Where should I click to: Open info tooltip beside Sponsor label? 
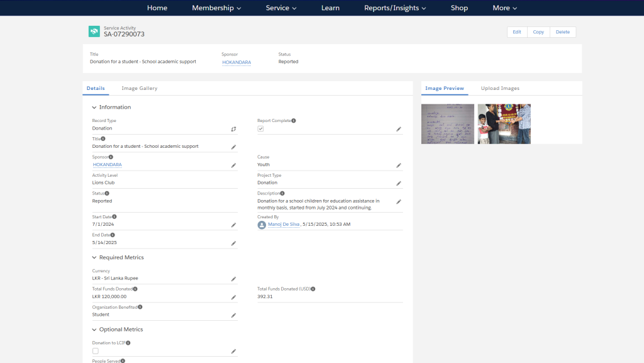tap(111, 157)
